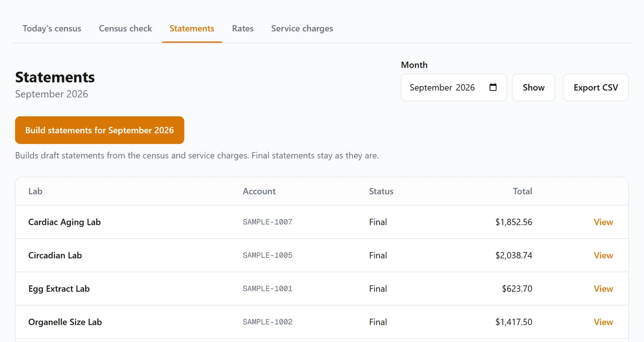644x342 pixels.
Task: Click the total $1,852.56
Action: coord(514,222)
